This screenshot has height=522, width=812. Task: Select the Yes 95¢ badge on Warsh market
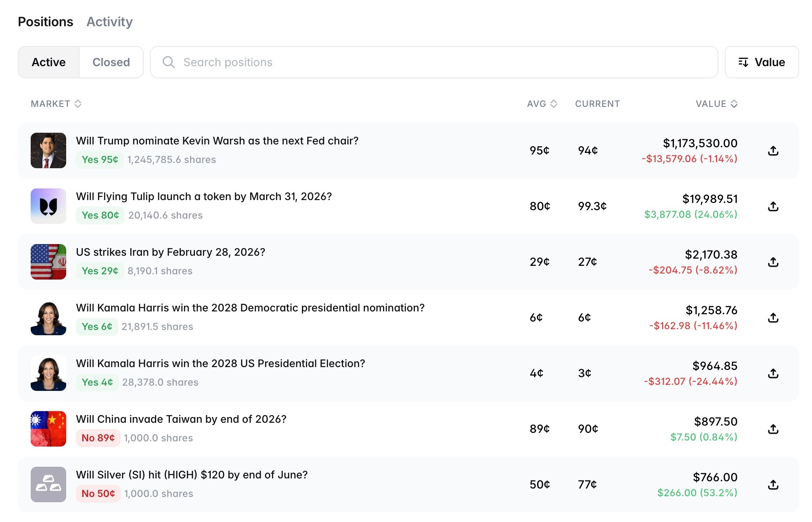[x=99, y=159]
